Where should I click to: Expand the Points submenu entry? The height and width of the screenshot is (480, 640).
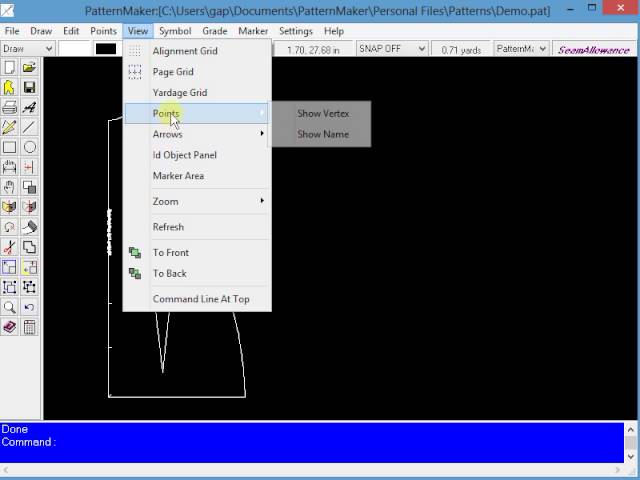197,113
